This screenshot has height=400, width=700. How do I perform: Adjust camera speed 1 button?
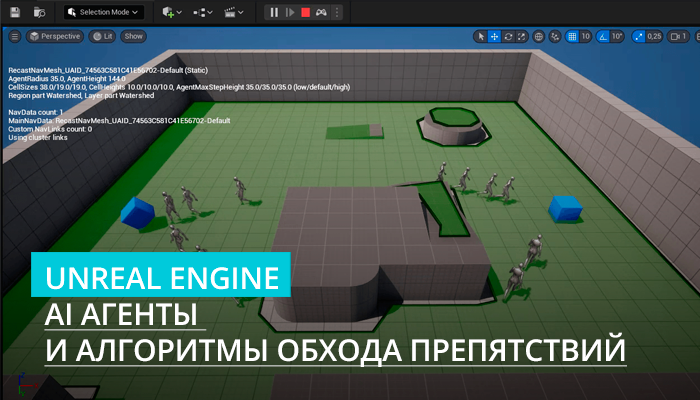678,37
